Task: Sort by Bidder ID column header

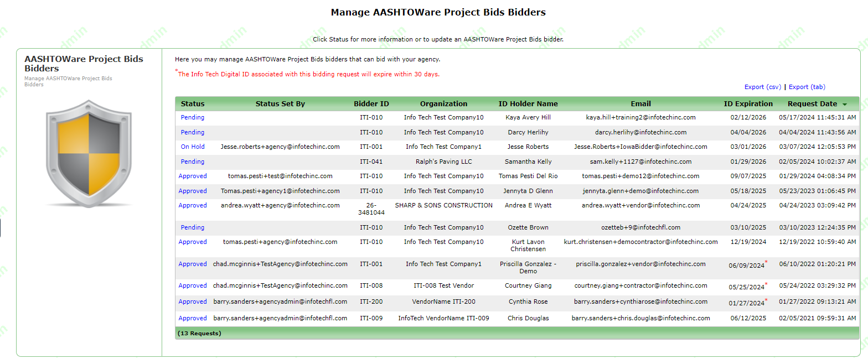Action: [x=371, y=104]
